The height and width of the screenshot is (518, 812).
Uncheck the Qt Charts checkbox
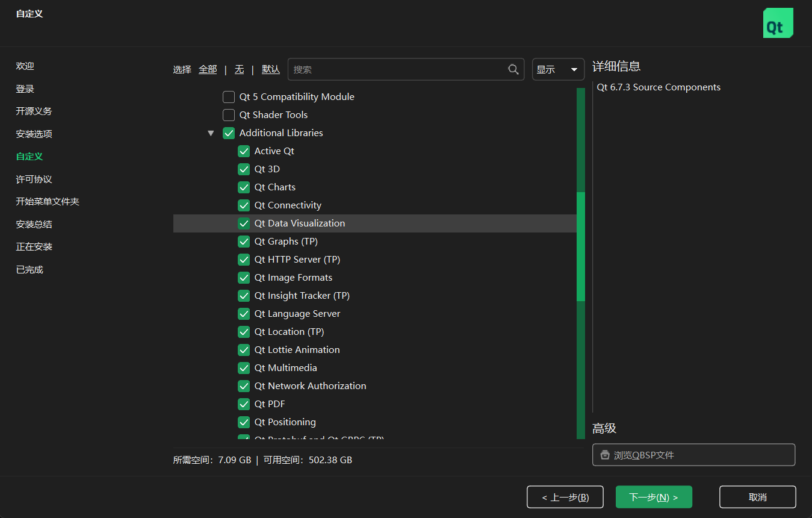tap(244, 187)
